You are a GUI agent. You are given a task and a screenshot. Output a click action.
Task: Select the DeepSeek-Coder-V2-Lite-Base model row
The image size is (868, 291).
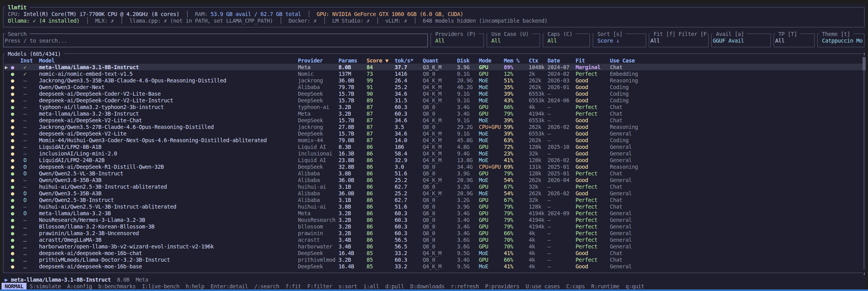[x=433, y=94]
